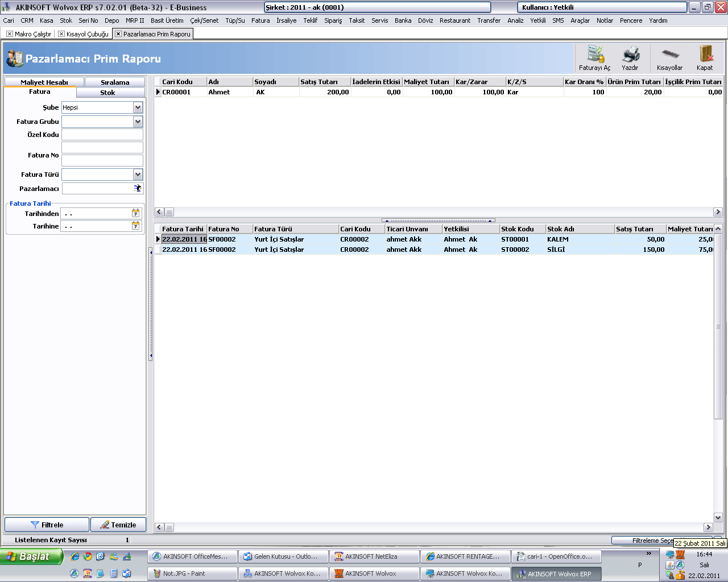Open the Cari menu
The image size is (728, 582).
(9, 20)
